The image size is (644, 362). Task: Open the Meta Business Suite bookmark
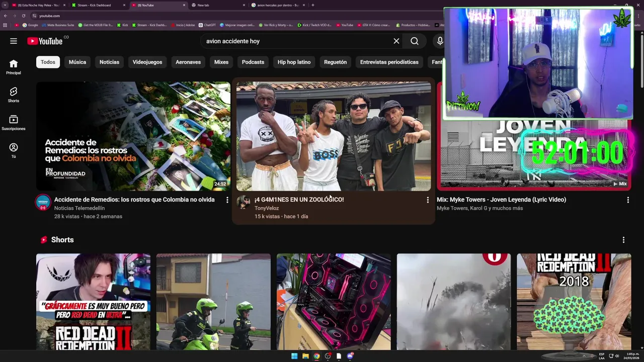pos(58,25)
